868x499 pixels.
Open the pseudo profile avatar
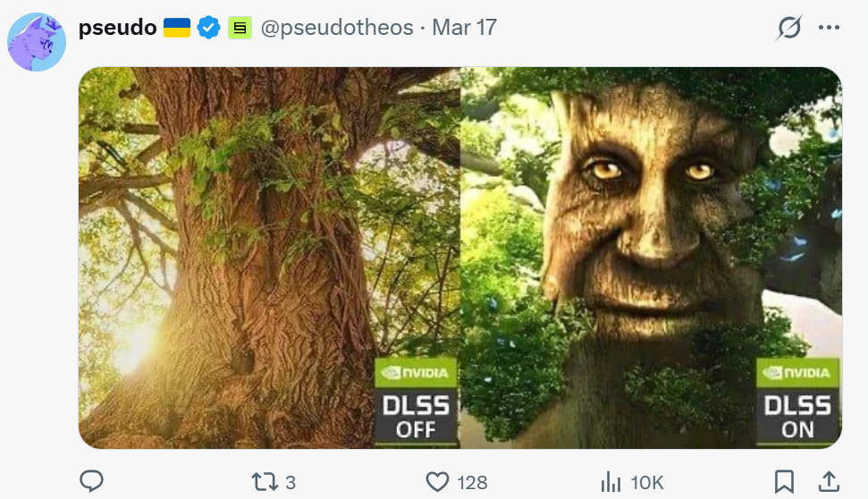coord(38,42)
